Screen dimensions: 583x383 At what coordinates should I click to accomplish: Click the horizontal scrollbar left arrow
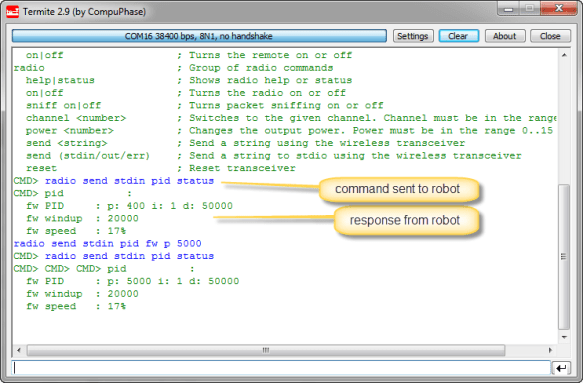pos(19,350)
